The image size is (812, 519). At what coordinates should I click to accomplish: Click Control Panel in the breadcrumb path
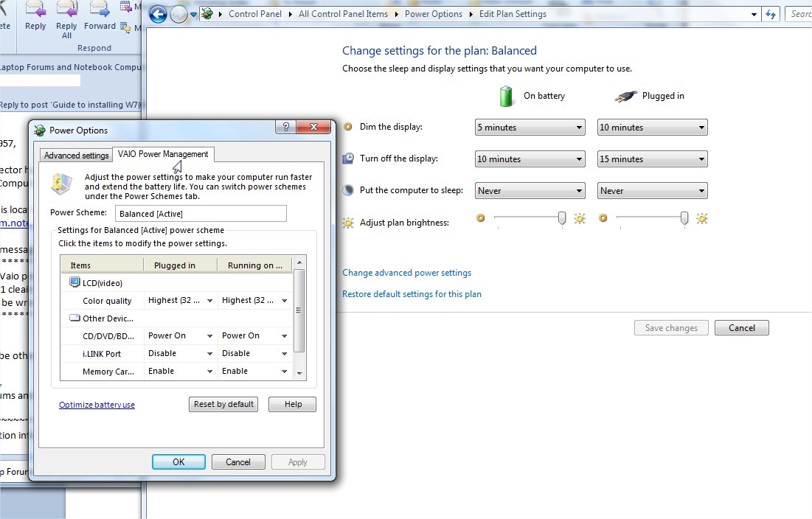click(x=255, y=14)
